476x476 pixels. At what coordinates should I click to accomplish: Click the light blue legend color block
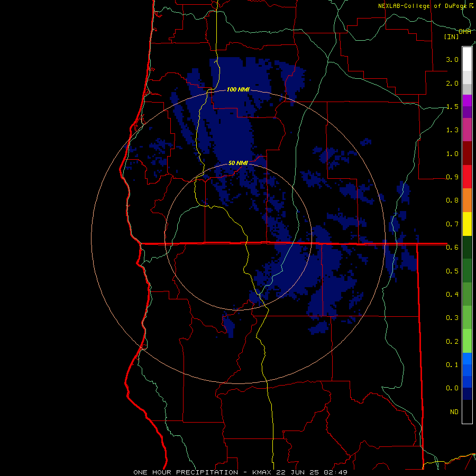(x=467, y=359)
